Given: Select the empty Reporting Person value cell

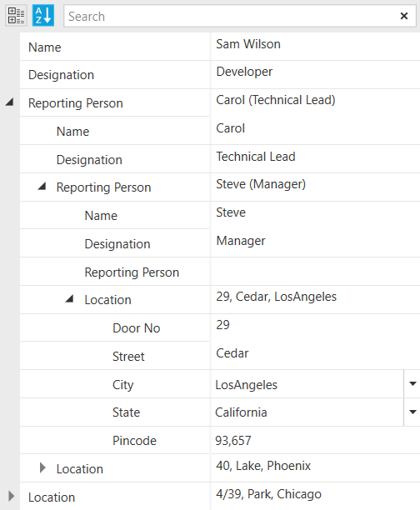Looking at the screenshot, I should [x=316, y=272].
